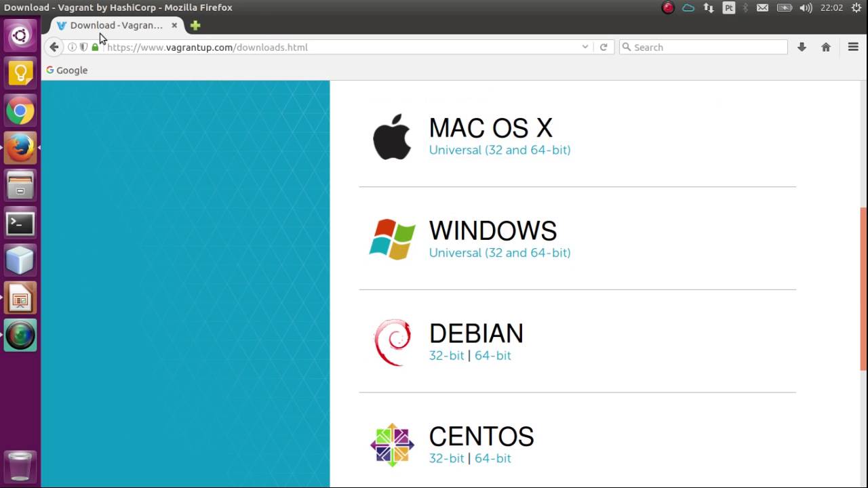Open tracking protection shield icon
Screen dimensions: 868x488
(x=83, y=47)
